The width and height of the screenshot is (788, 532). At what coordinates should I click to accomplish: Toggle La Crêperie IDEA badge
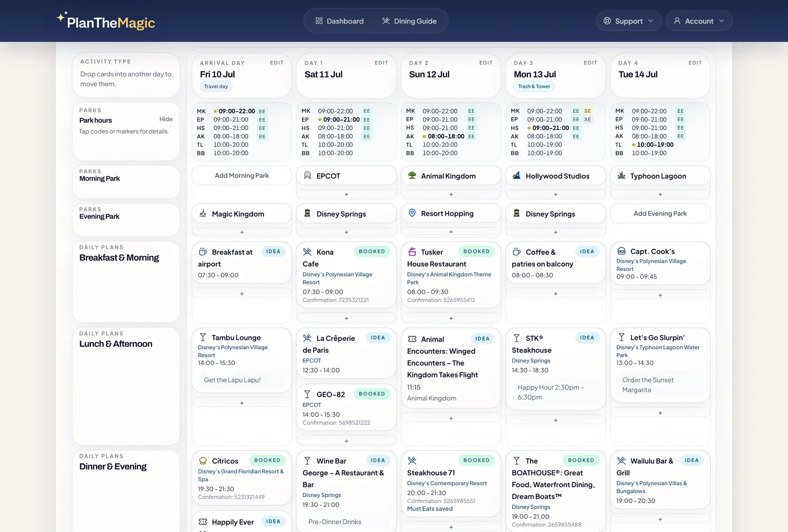tap(378, 338)
